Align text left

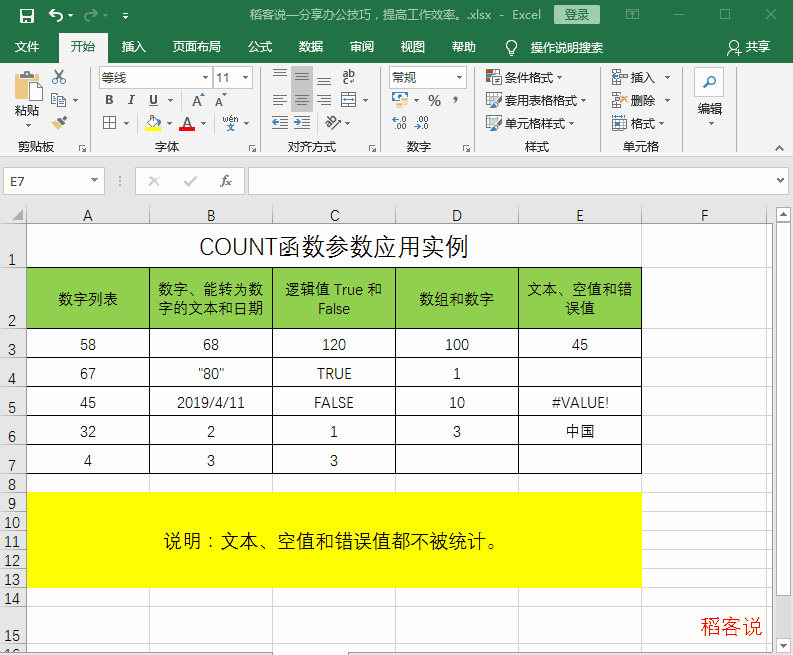pyautogui.click(x=280, y=100)
